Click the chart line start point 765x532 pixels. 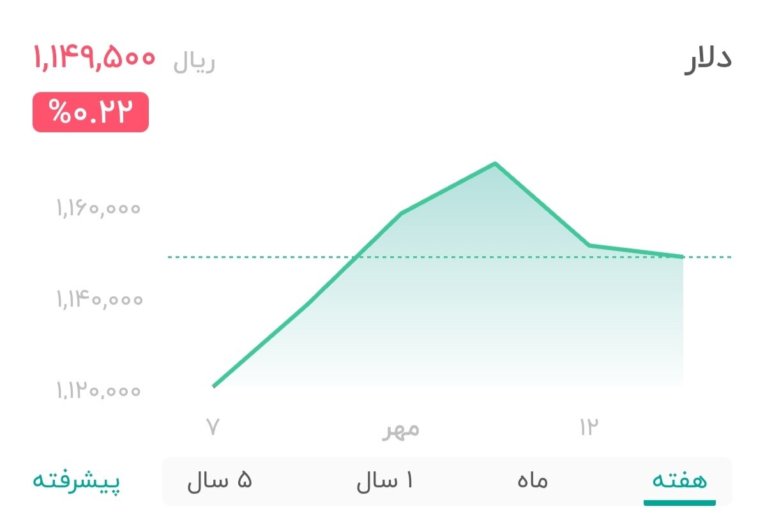(x=215, y=386)
